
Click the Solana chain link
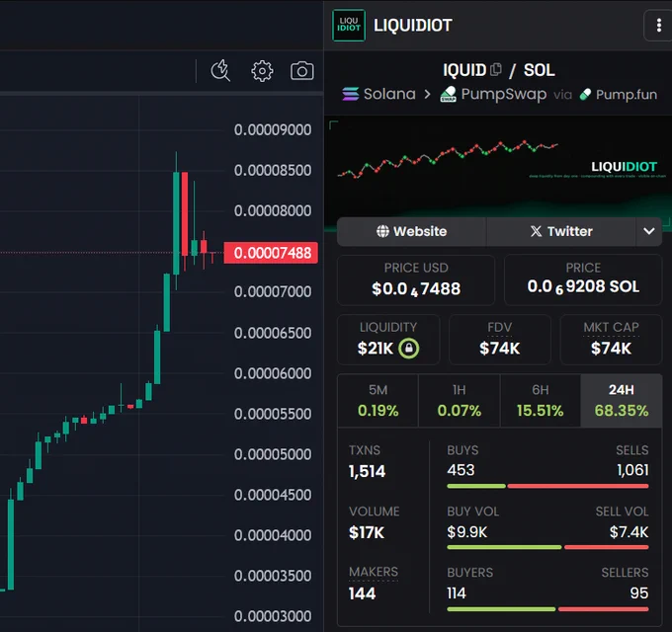pyautogui.click(x=378, y=94)
